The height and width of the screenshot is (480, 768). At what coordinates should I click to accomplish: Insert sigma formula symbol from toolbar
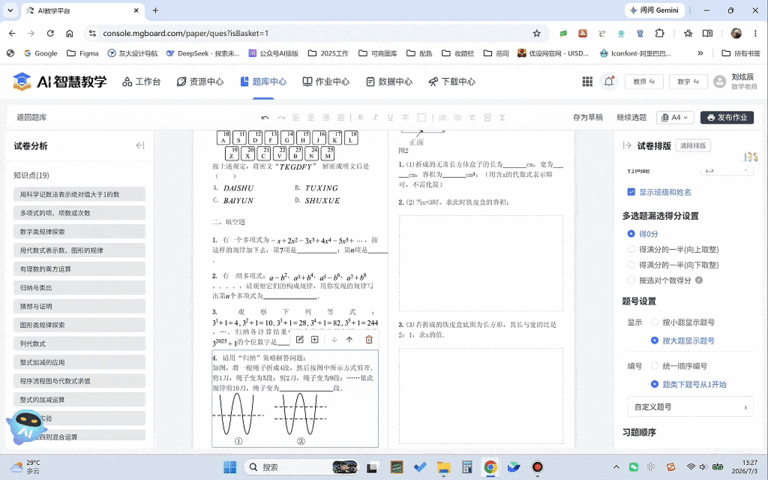coord(502,118)
